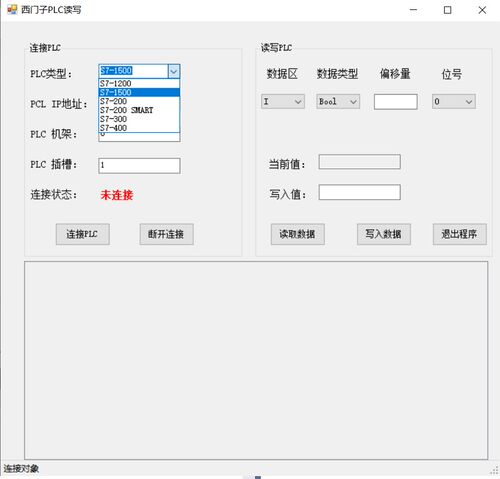500x479 pixels.
Task: Close the 西门子PLC读写 window
Action: point(482,10)
